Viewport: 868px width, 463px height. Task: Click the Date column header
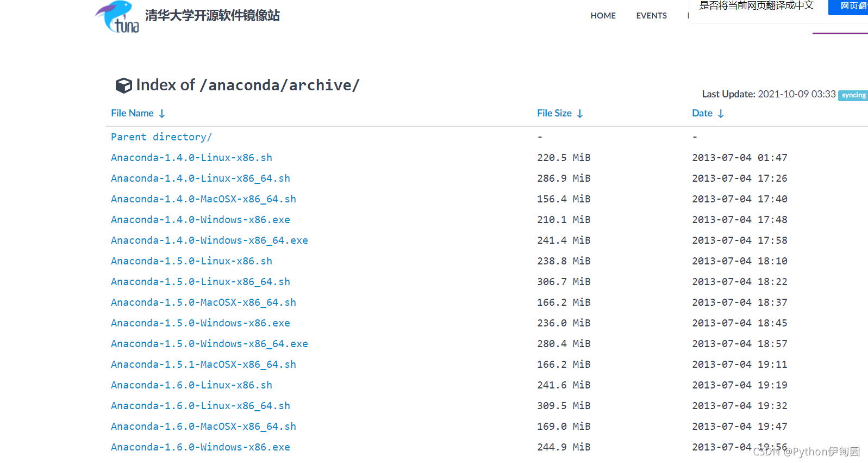702,113
